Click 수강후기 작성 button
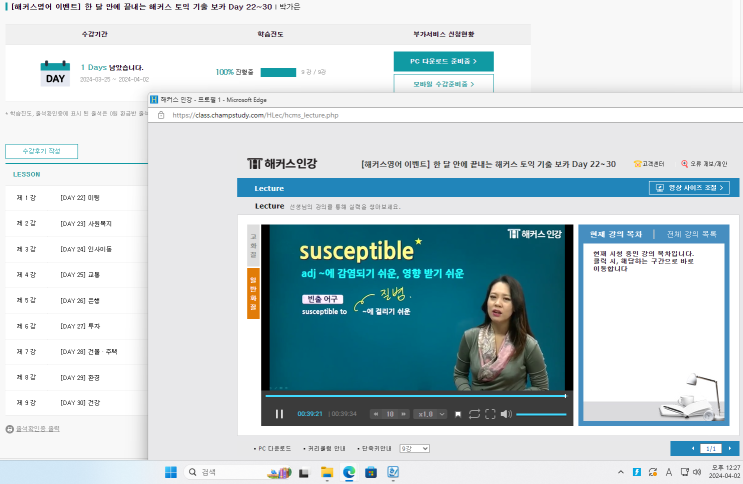743x484 pixels. pos(42,151)
